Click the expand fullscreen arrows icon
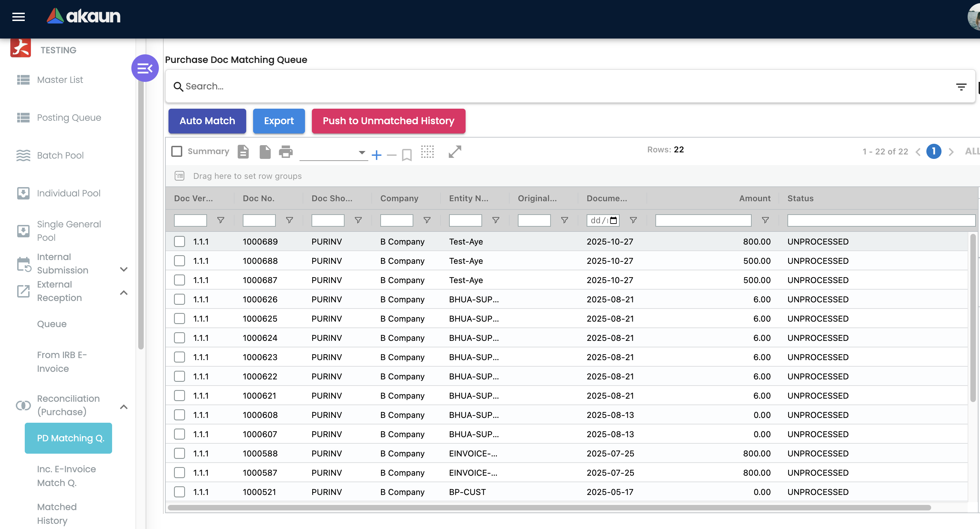This screenshot has width=980, height=529. pyautogui.click(x=455, y=152)
